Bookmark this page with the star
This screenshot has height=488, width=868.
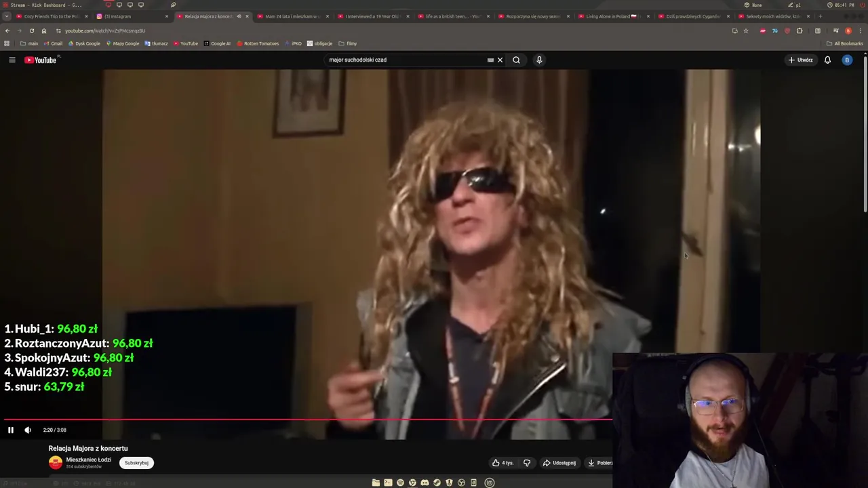pyautogui.click(x=745, y=30)
